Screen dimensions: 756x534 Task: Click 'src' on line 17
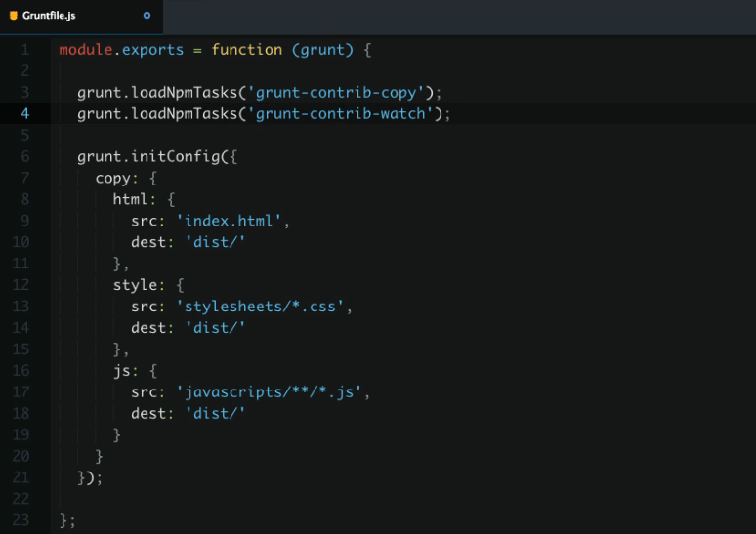coord(145,392)
